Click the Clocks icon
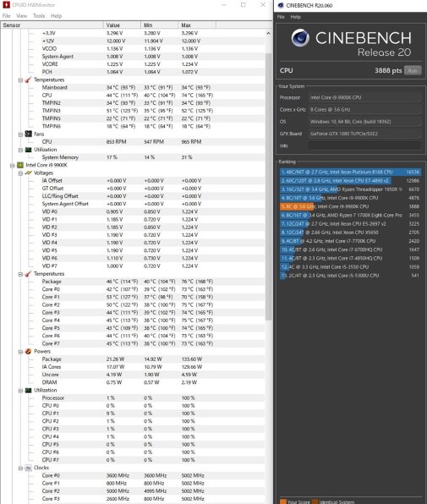The image size is (427, 504). click(28, 468)
